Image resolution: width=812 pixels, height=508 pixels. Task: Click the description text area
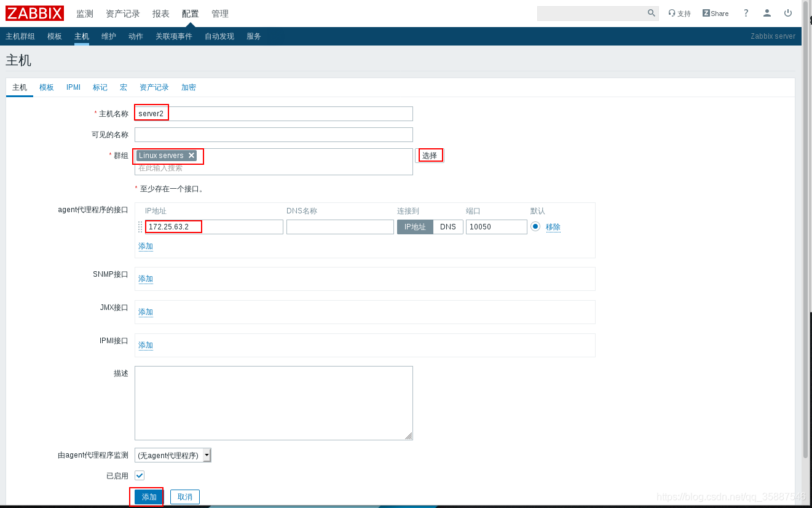pyautogui.click(x=274, y=403)
